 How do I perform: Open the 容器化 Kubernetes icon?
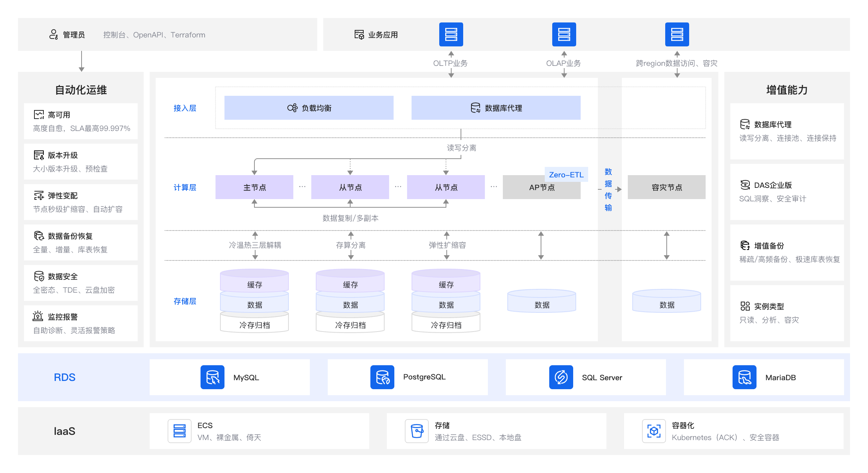654,431
